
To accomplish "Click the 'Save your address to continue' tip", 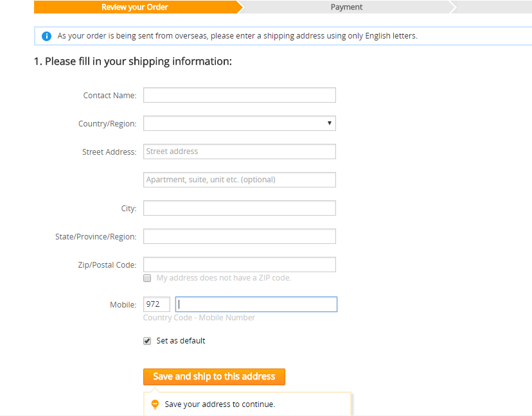I will 220,404.
